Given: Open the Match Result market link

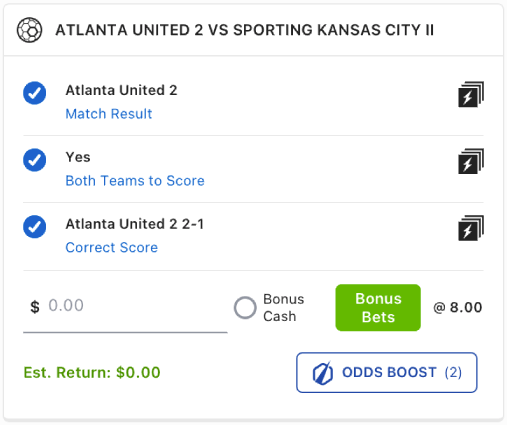Looking at the screenshot, I should [x=109, y=114].
